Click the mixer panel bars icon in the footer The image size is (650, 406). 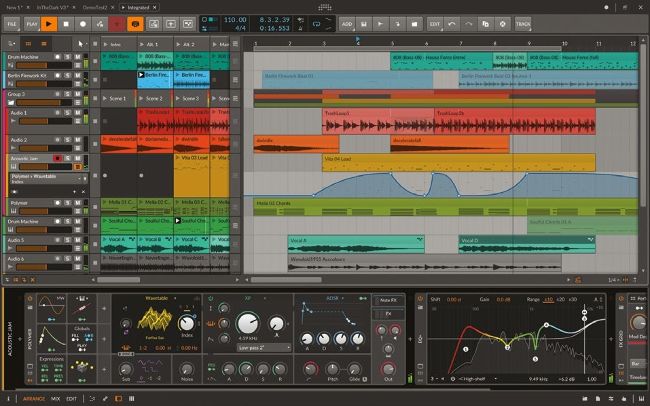point(132,399)
